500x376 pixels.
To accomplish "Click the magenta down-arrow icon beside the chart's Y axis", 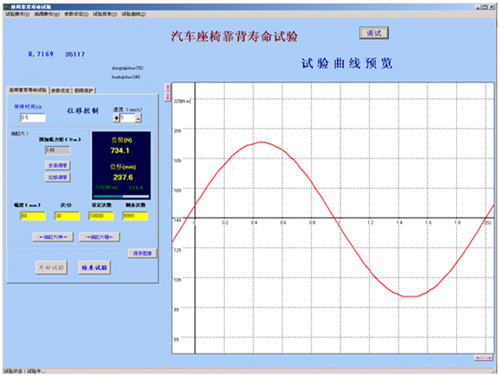I will [x=168, y=97].
